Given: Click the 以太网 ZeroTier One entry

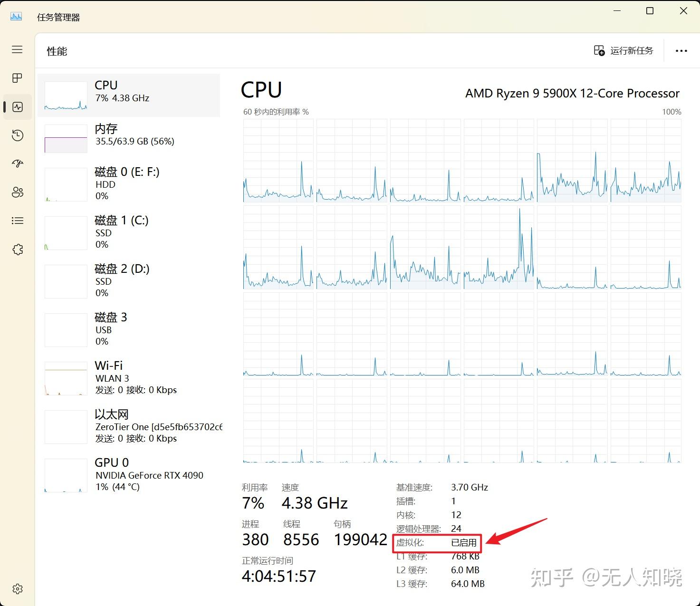Looking at the screenshot, I should coord(128,425).
